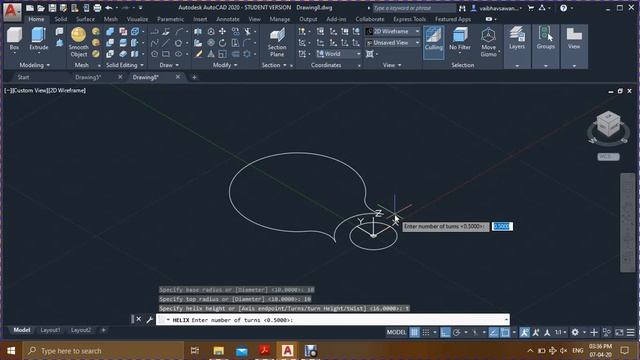Expand the Solid Editing panel
The width and height of the screenshot is (640, 360).
point(125,65)
